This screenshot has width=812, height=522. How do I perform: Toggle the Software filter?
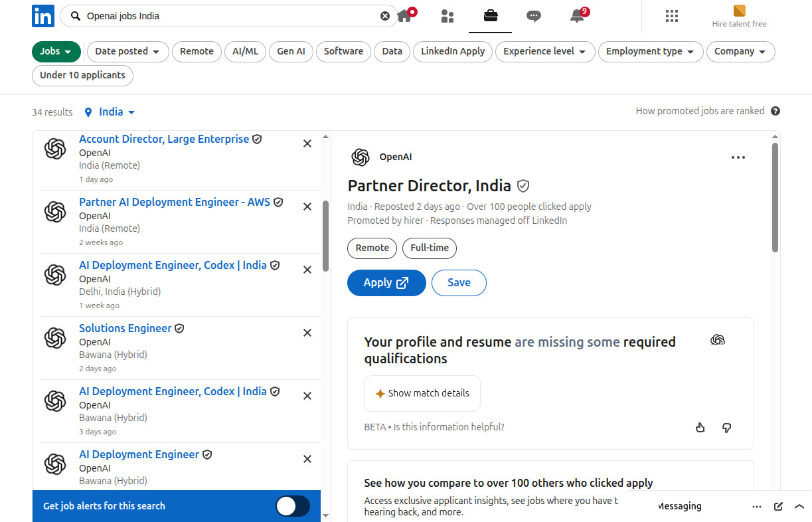click(343, 51)
